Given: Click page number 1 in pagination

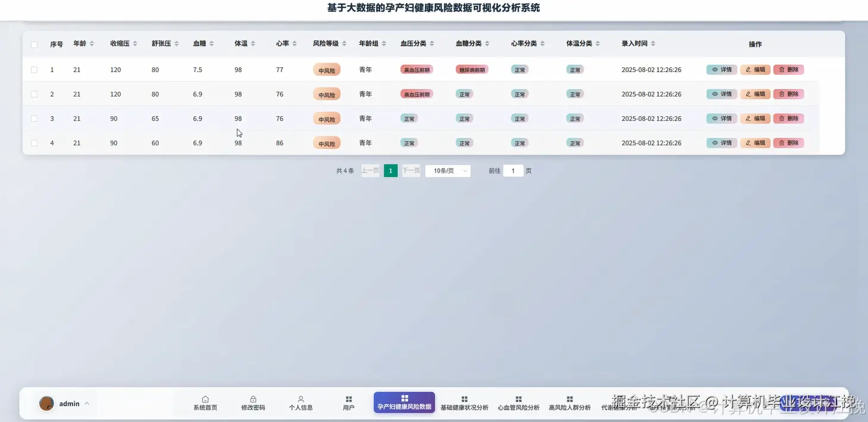Looking at the screenshot, I should pyautogui.click(x=391, y=171).
